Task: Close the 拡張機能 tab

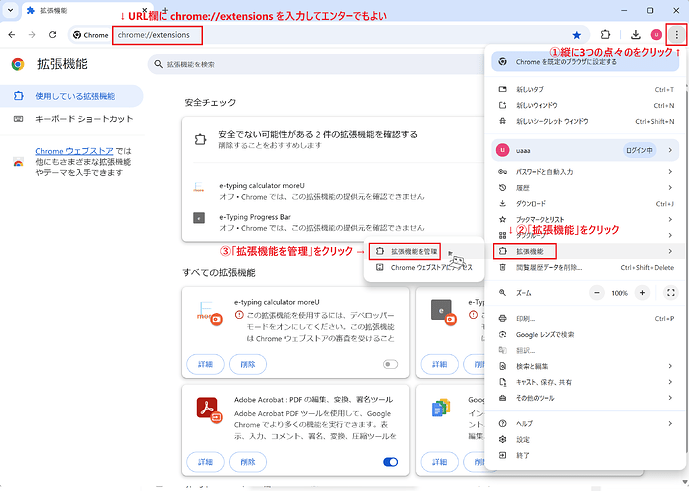Action: (x=145, y=10)
